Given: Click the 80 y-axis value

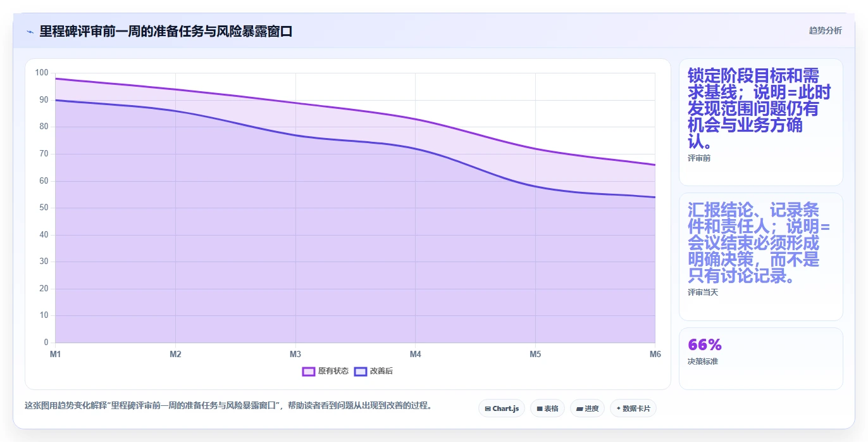Looking at the screenshot, I should point(44,127).
